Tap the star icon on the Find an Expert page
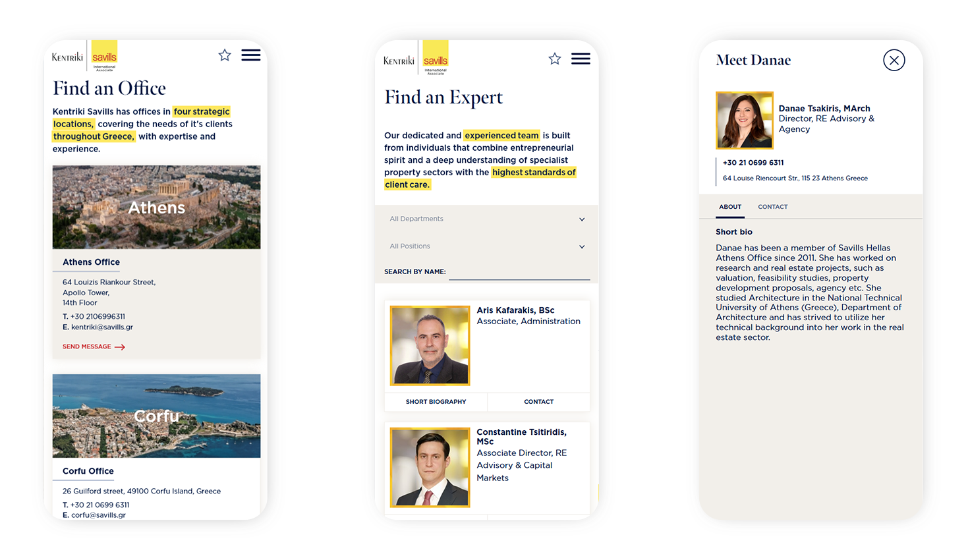Viewport: 968px width, 560px height. pyautogui.click(x=554, y=59)
